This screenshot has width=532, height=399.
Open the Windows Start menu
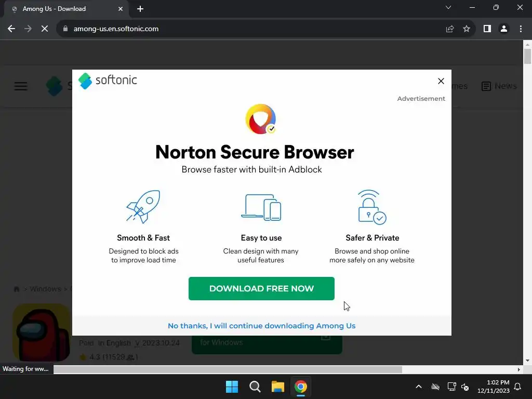tap(232, 387)
